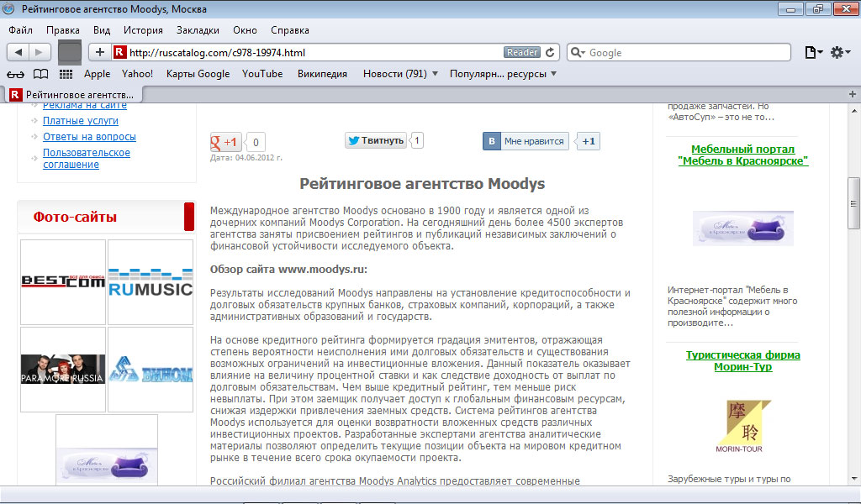Show Top Sites grid

click(66, 74)
